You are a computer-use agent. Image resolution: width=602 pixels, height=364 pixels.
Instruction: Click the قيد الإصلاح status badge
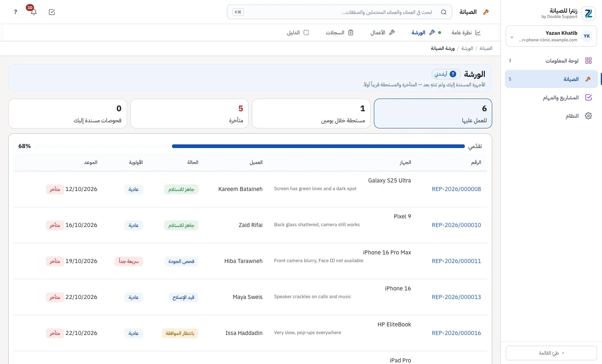[x=183, y=297]
